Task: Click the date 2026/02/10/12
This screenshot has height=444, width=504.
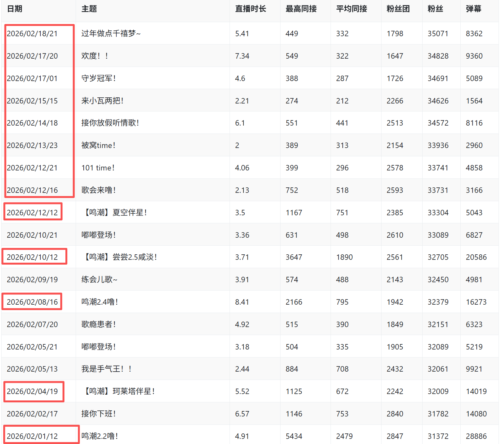Action: tap(32, 257)
